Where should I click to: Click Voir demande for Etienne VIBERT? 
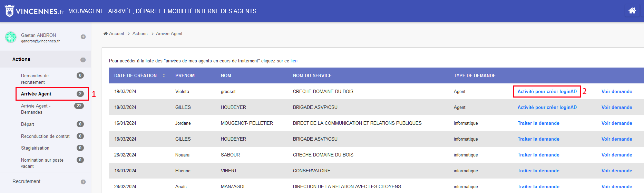(617, 171)
